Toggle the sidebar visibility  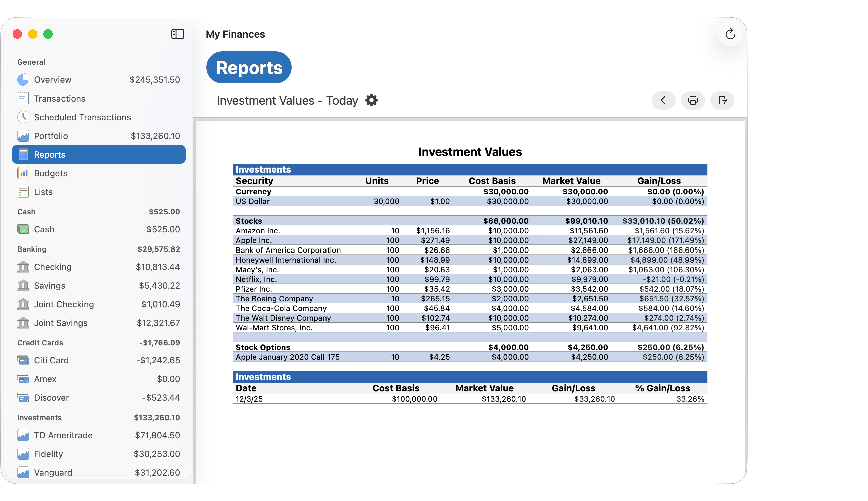point(178,34)
